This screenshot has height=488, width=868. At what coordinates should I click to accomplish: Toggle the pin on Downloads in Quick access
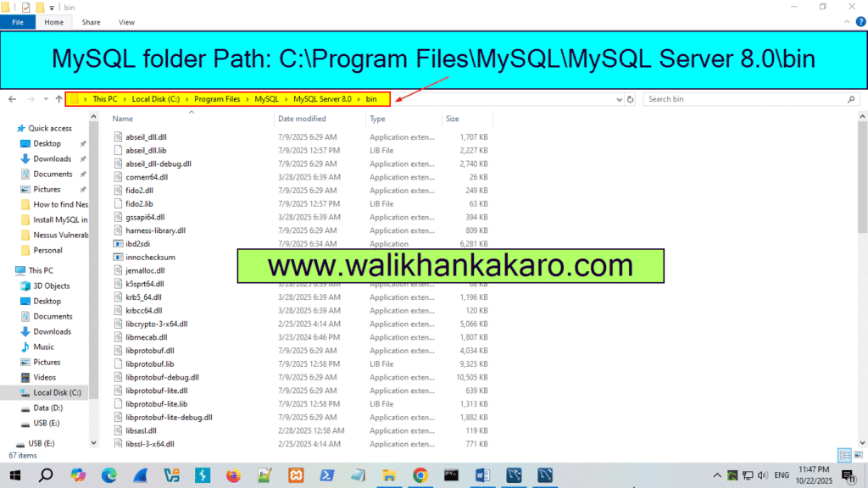tap(83, 158)
